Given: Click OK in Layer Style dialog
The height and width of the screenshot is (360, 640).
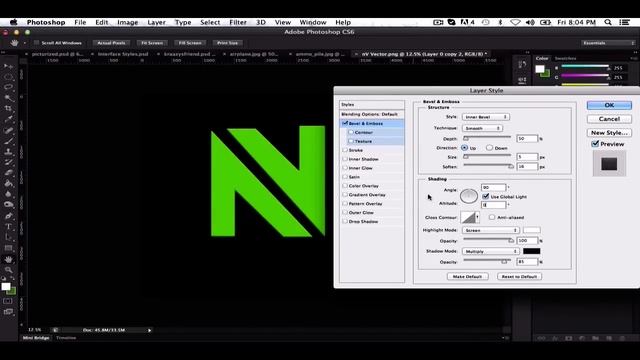Looking at the screenshot, I should tap(609, 105).
